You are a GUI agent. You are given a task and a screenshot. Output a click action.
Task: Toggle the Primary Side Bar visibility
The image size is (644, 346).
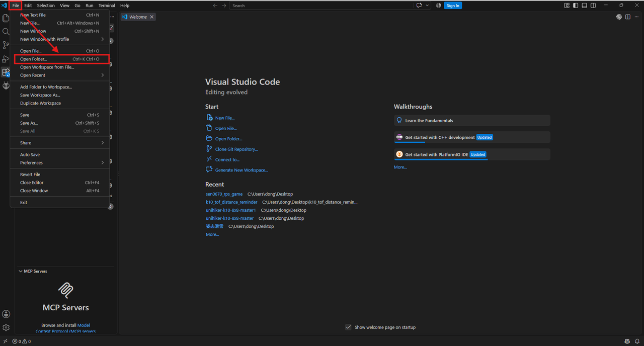(x=576, y=6)
